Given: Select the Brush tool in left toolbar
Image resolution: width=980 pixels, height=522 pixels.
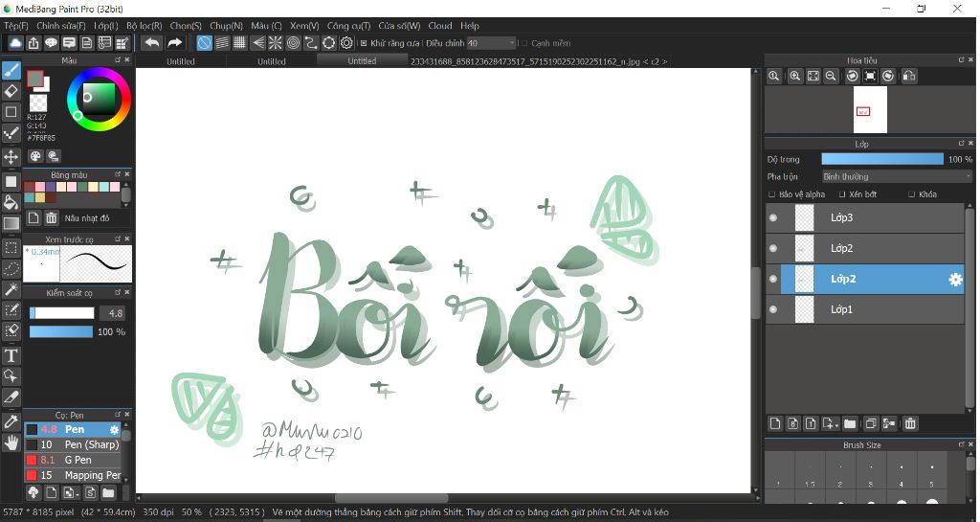Looking at the screenshot, I should click(11, 71).
